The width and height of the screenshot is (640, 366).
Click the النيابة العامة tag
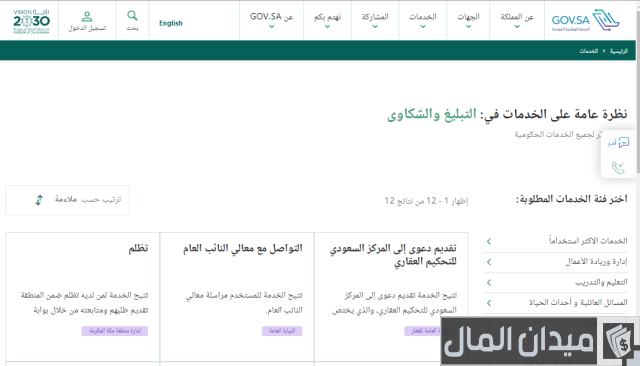pyautogui.click(x=282, y=331)
